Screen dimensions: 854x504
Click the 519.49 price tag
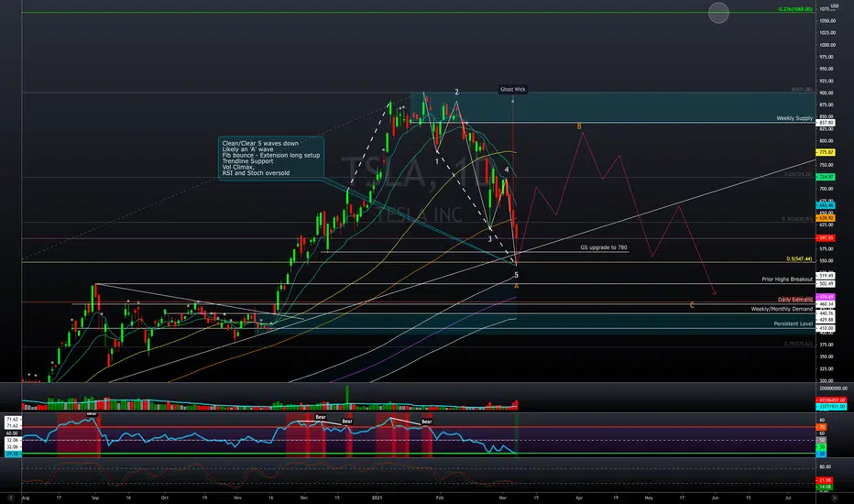pos(826,276)
